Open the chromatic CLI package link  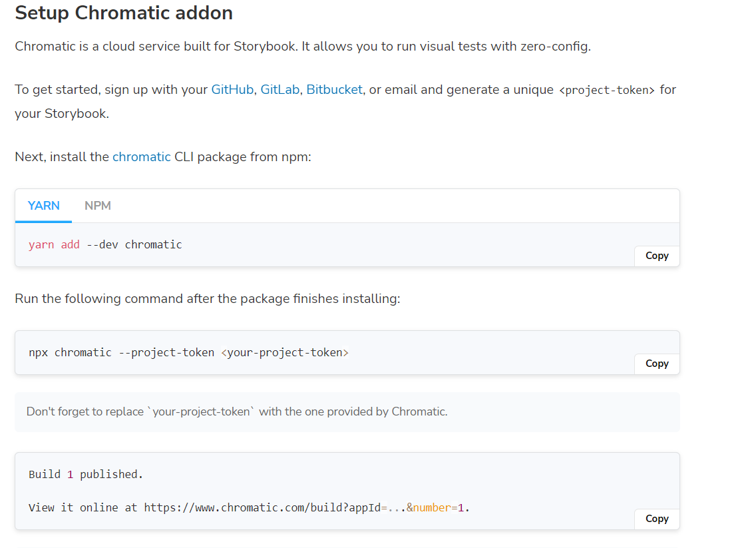click(x=142, y=157)
